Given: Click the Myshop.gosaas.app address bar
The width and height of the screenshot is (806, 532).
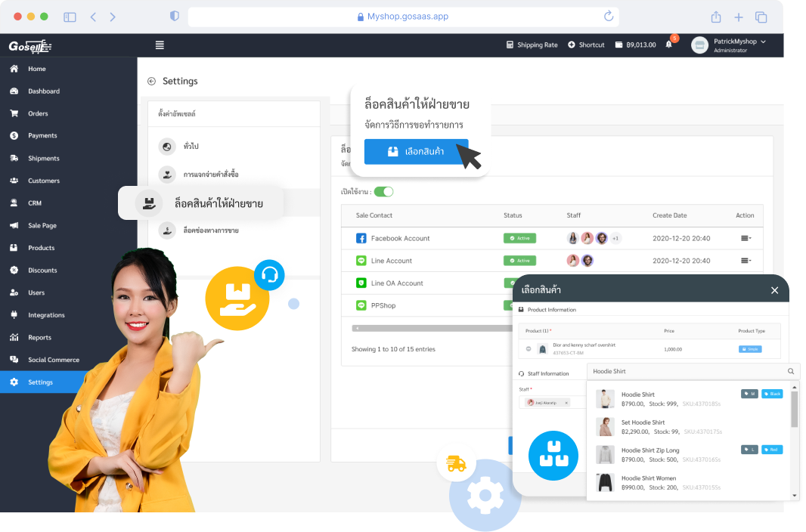Looking at the screenshot, I should pyautogui.click(x=403, y=17).
